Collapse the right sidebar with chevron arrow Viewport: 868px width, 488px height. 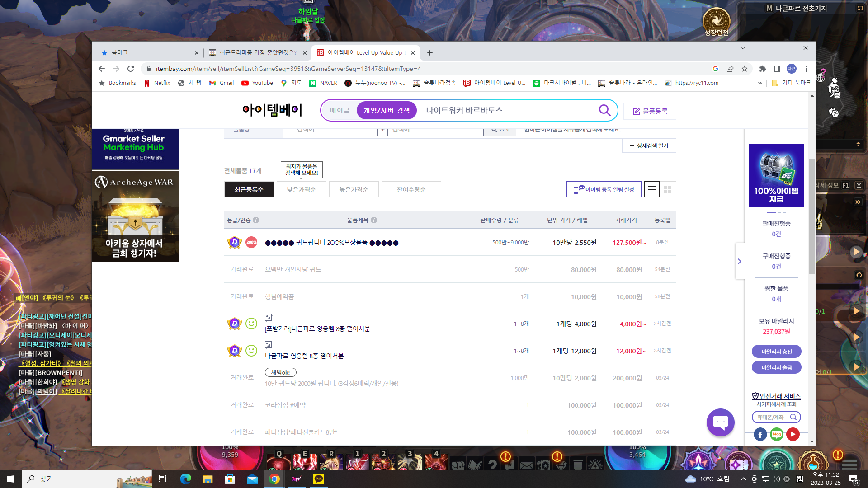tap(740, 261)
